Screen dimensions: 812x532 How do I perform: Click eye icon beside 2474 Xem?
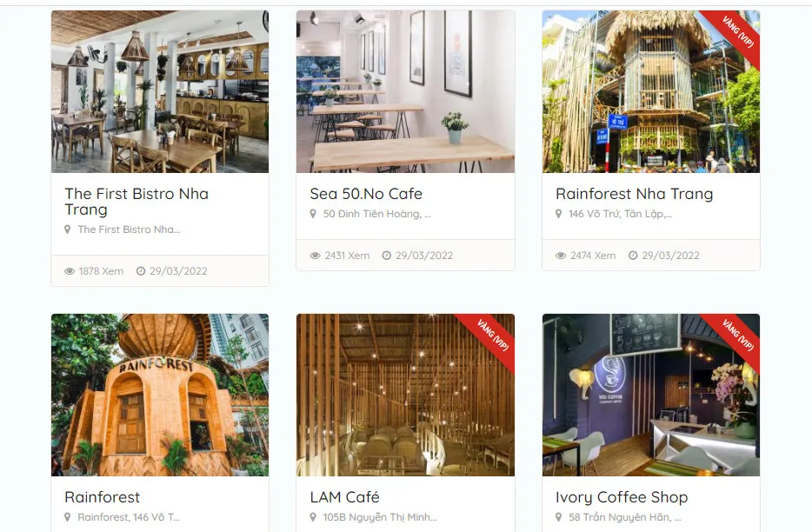561,256
